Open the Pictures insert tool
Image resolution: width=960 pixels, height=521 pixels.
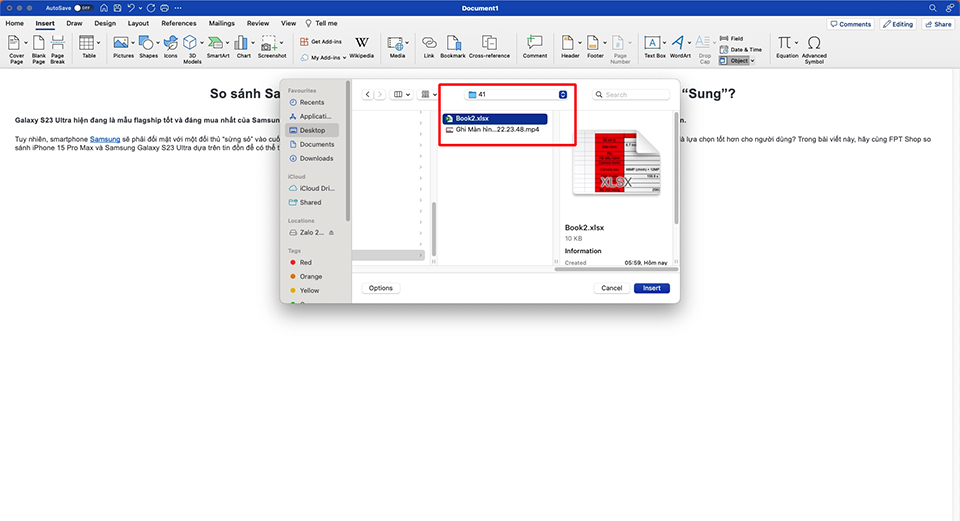coord(122,47)
